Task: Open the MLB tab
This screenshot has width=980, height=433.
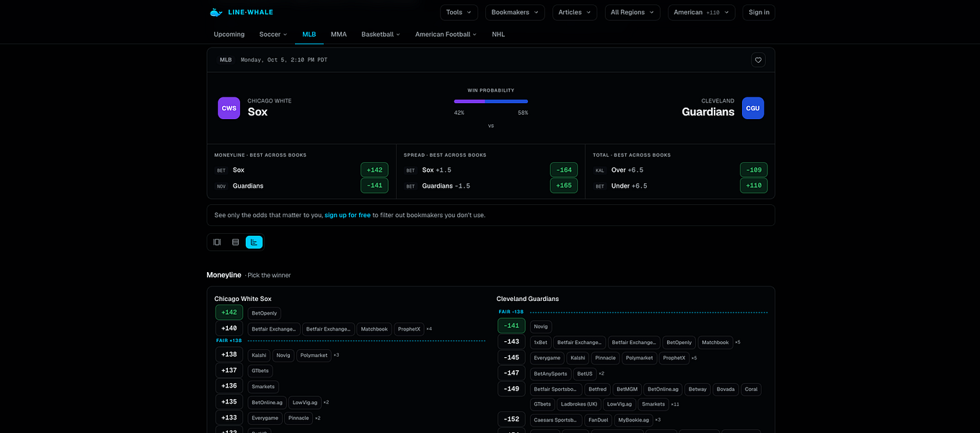Action: [x=309, y=34]
